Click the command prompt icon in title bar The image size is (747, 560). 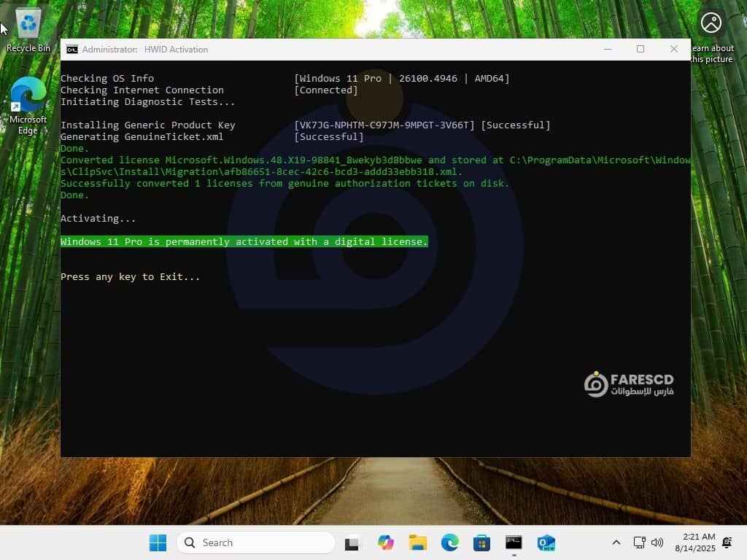click(72, 50)
